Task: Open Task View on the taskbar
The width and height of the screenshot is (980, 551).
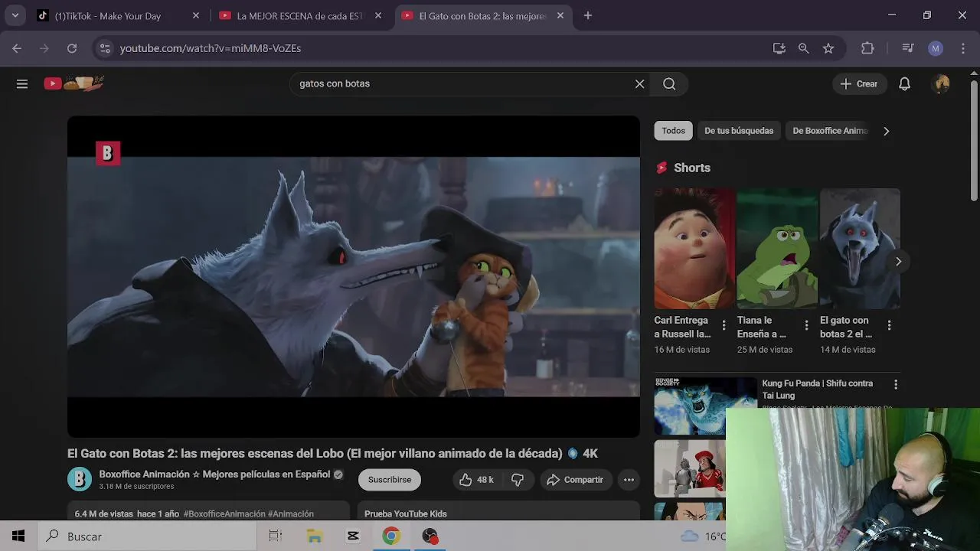Action: pyautogui.click(x=276, y=536)
